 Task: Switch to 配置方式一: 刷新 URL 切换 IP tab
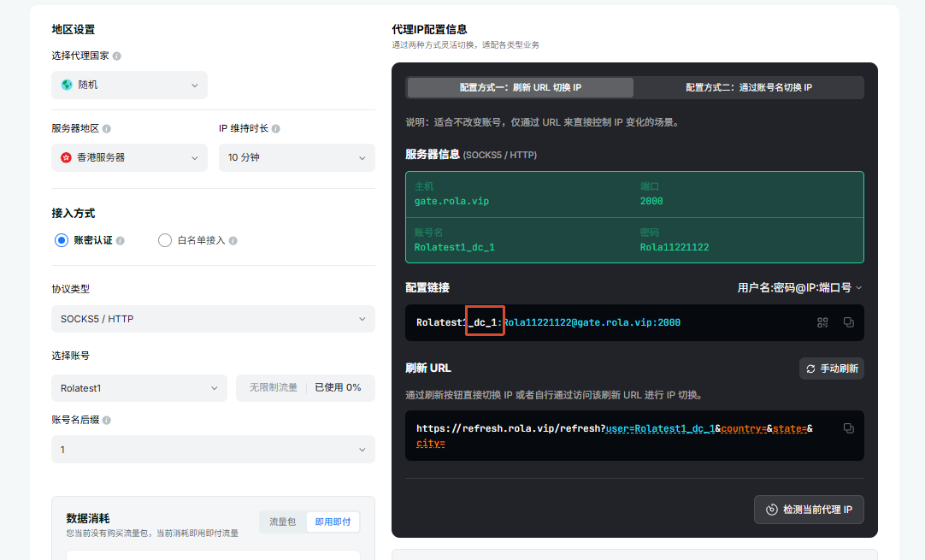[521, 87]
